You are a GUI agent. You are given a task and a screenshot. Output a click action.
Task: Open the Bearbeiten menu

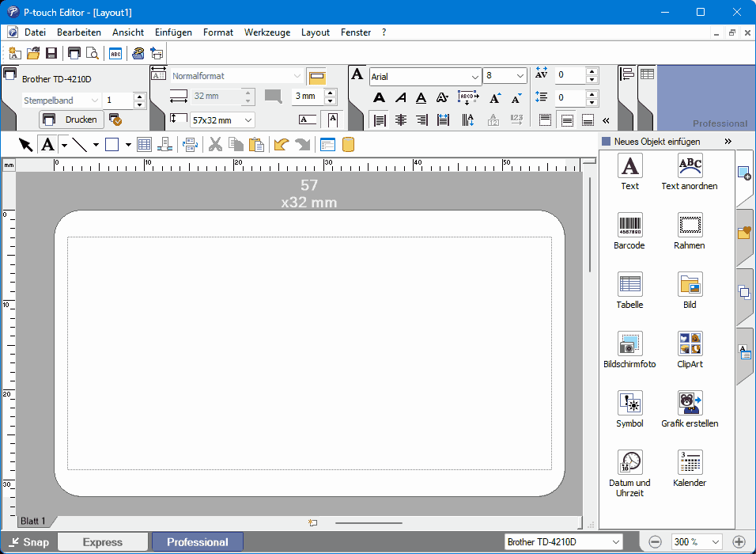(x=79, y=32)
